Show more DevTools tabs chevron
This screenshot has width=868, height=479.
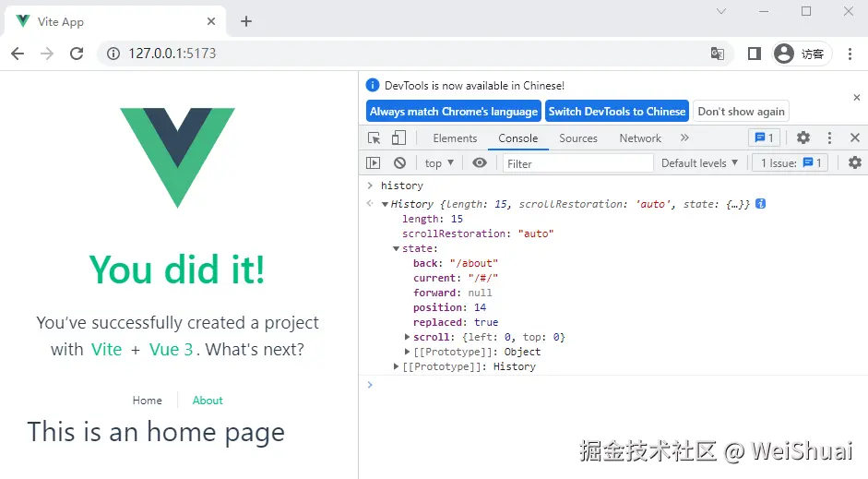pos(684,138)
